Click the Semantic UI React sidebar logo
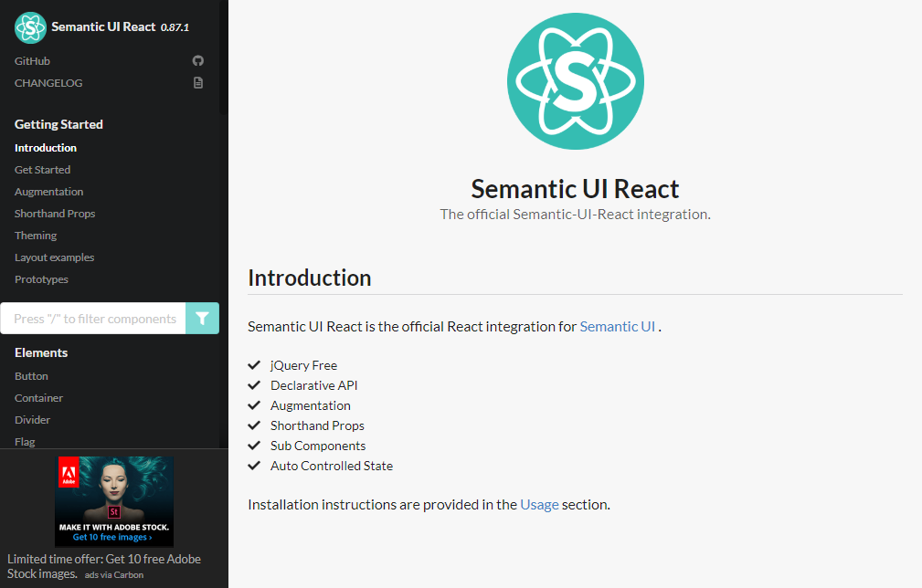Viewport: 922px width, 588px height. click(x=30, y=27)
